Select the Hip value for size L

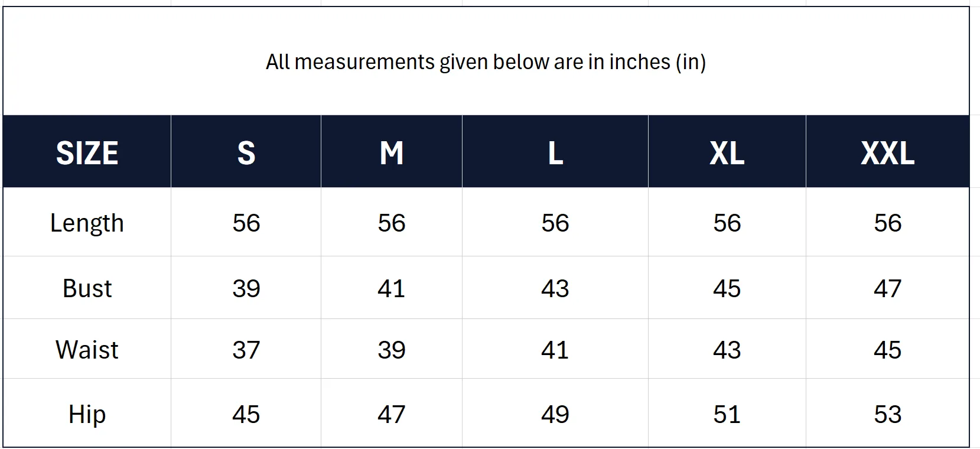pos(555,415)
